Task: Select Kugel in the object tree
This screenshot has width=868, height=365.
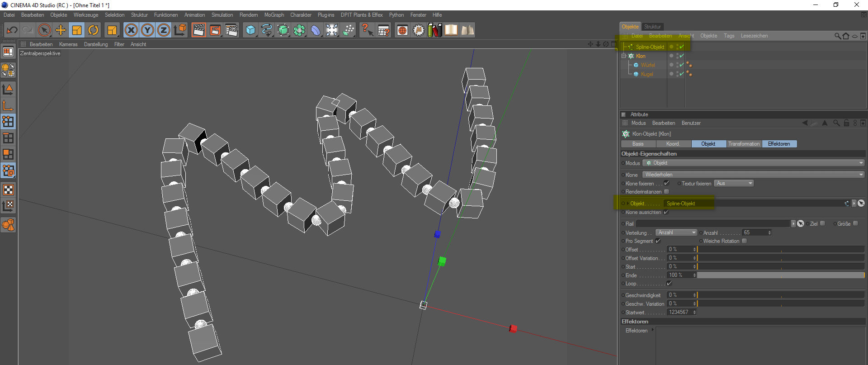Action: (x=646, y=74)
